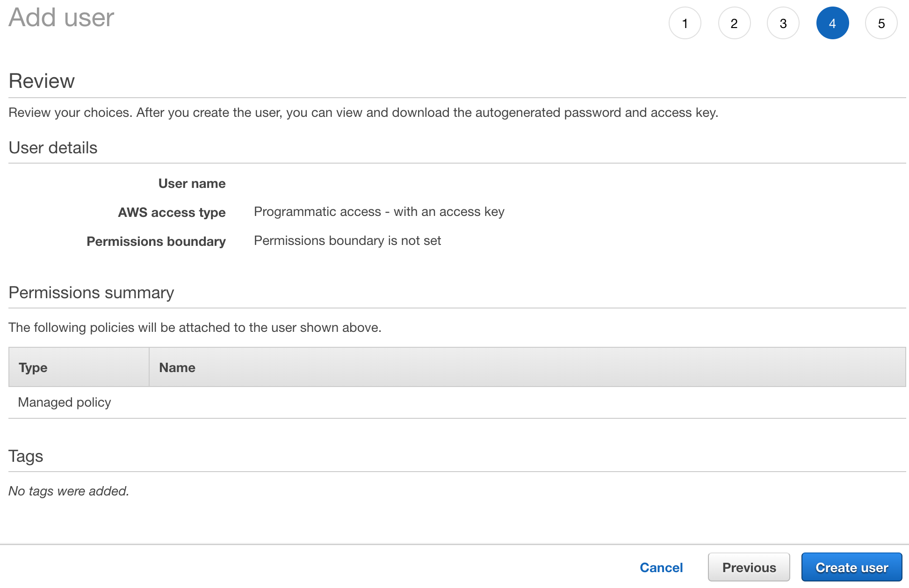Click the Type column header
Screen dimensions: 909x588
[x=33, y=367]
